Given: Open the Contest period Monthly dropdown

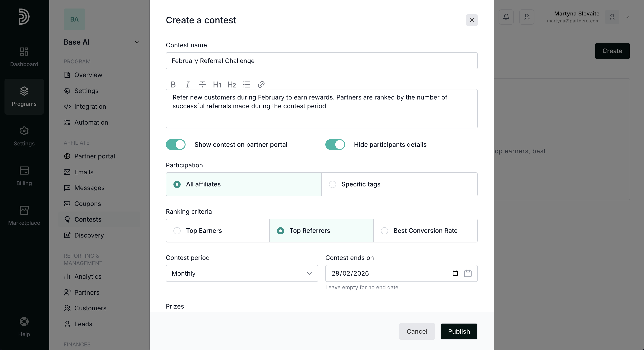Looking at the screenshot, I should click(242, 273).
